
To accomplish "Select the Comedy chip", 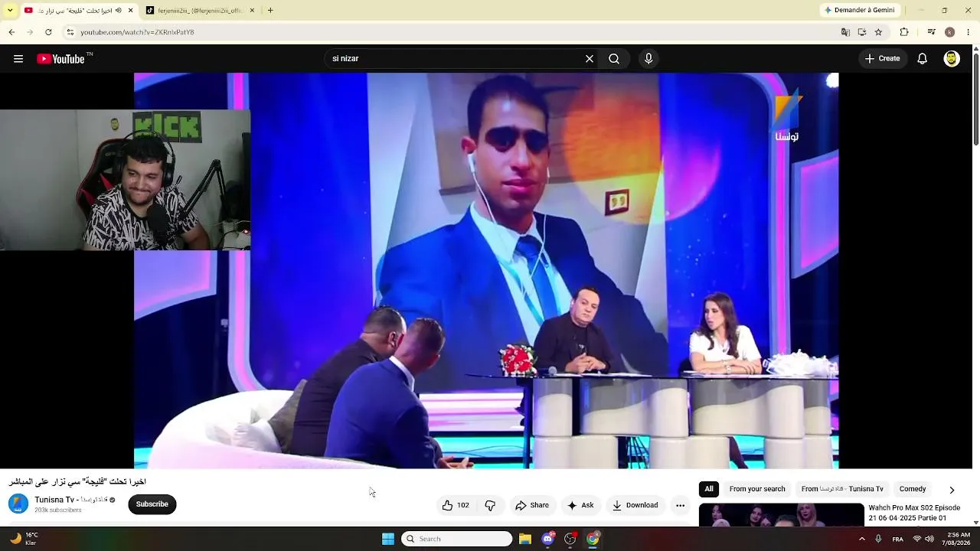I will (913, 489).
